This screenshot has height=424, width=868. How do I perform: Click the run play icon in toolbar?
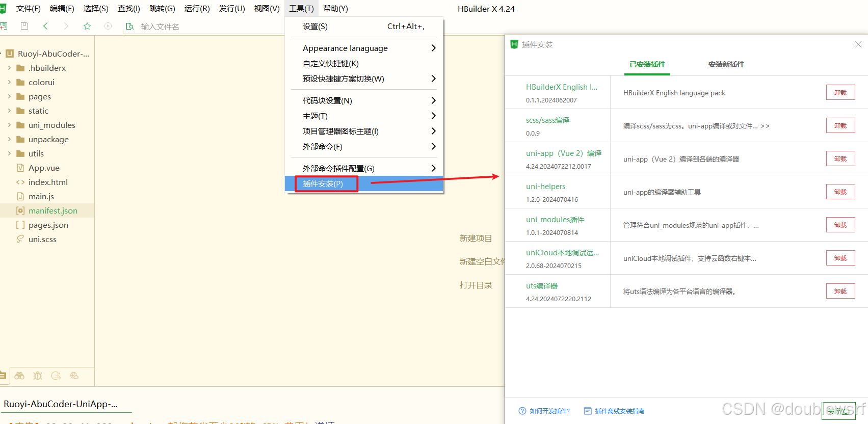[x=108, y=26]
